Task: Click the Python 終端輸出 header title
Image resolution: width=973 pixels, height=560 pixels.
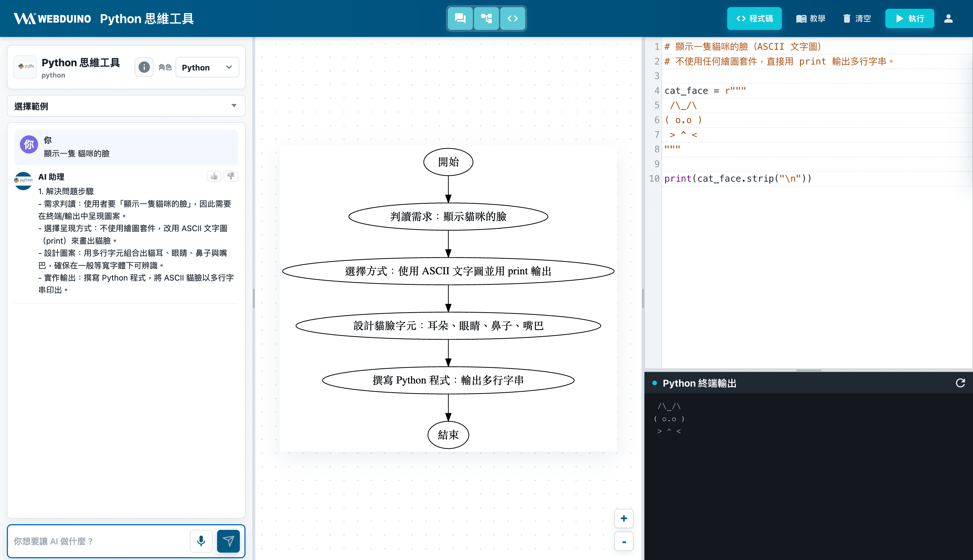Action: (x=699, y=383)
